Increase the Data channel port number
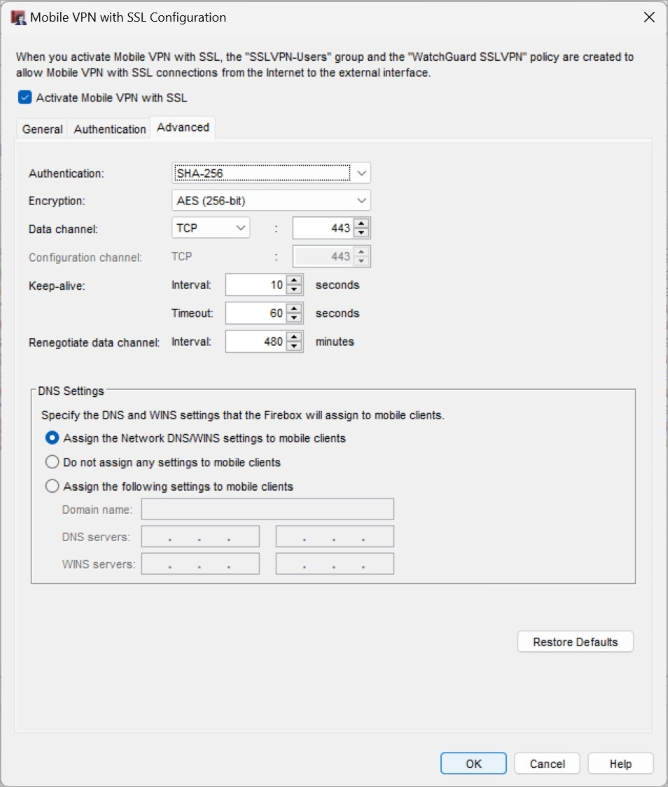This screenshot has height=787, width=668. 361,223
